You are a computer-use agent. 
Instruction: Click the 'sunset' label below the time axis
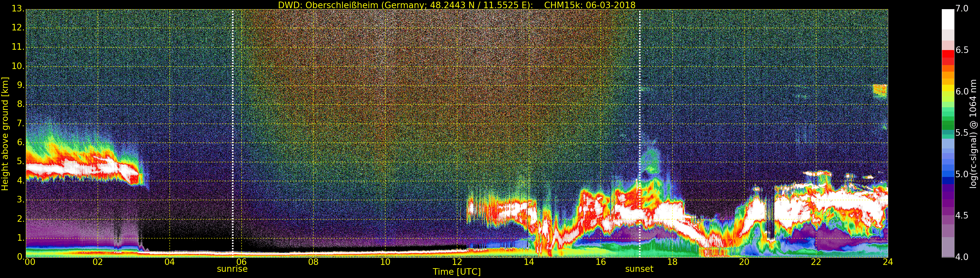click(x=639, y=269)
